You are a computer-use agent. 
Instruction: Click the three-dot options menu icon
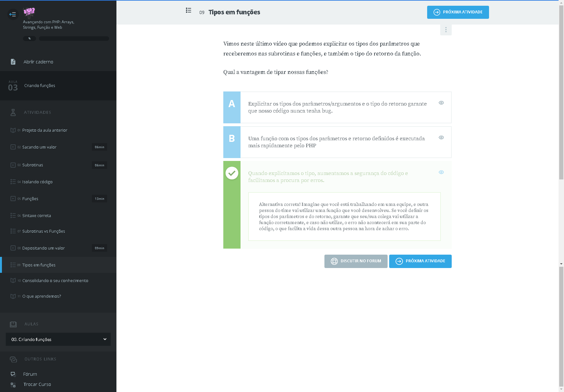click(446, 30)
